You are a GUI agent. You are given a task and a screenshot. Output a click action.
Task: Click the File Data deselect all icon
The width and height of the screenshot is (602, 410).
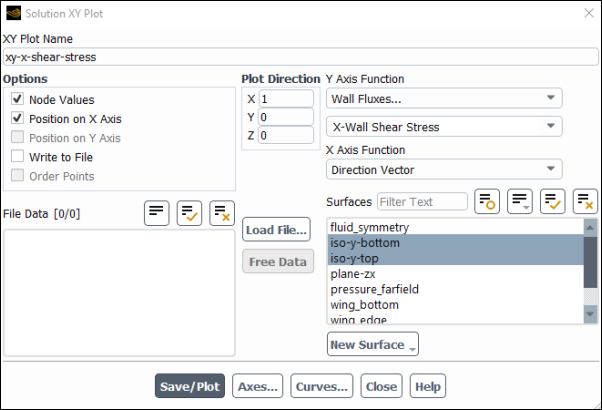(222, 213)
